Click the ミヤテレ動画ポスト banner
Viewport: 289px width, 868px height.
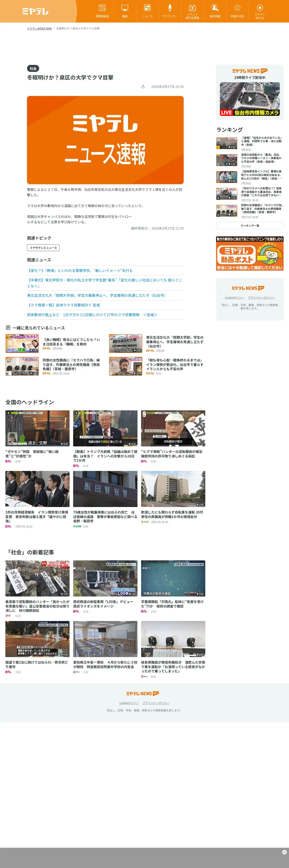tap(250, 253)
